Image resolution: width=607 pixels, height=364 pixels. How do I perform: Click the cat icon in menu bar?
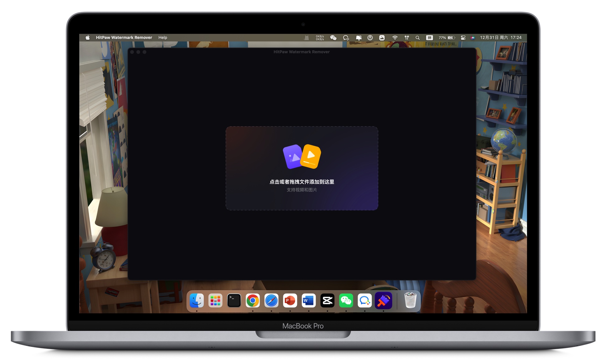(306, 38)
